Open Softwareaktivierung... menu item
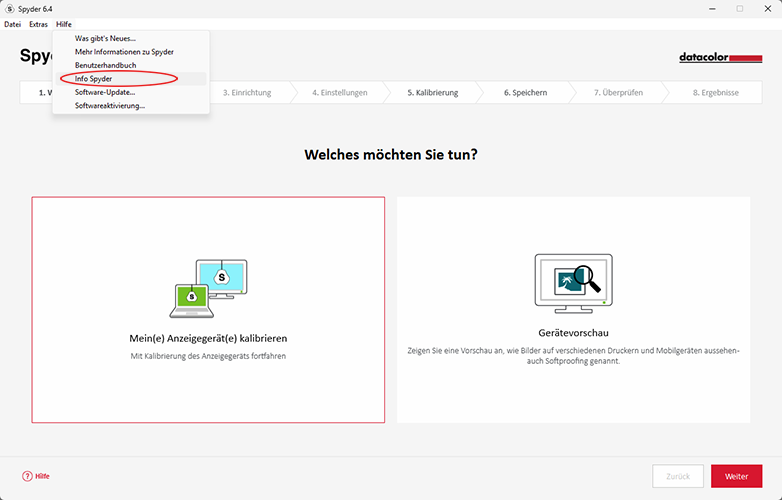 [x=110, y=105]
